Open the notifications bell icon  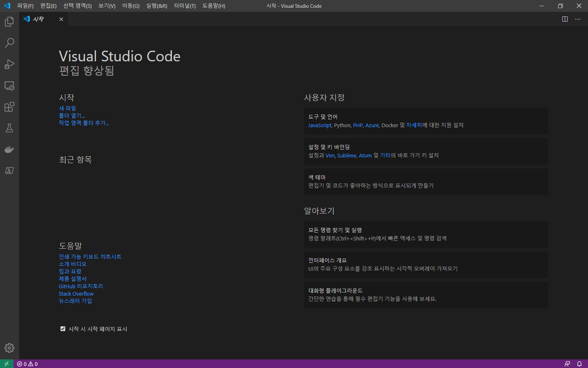tap(579, 364)
